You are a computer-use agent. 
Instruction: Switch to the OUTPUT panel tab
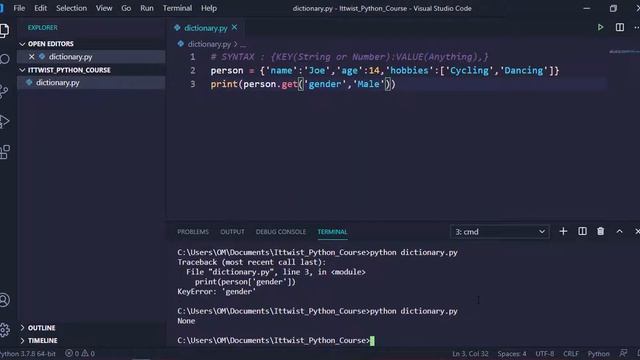(x=232, y=232)
